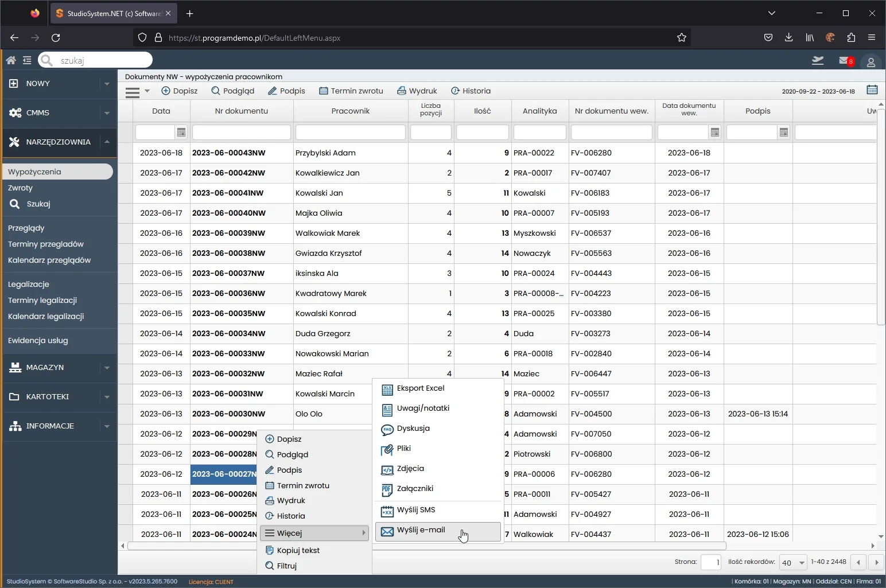This screenshot has width=886, height=588.
Task: Select Kopiuj tekst from the context menu
Action: (298, 550)
